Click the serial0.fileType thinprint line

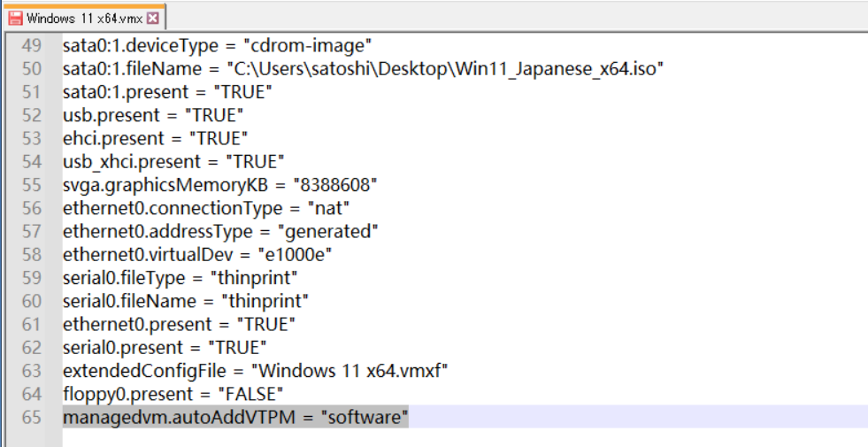(x=181, y=278)
